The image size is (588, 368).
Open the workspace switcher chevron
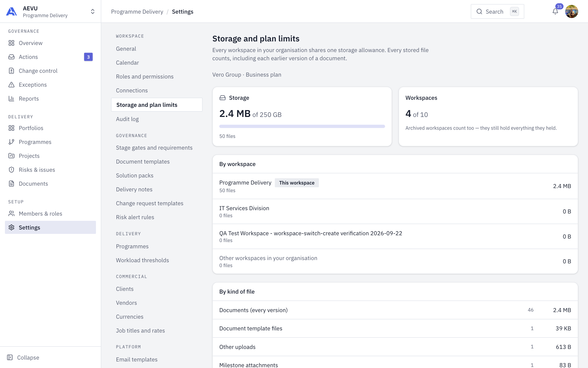(x=93, y=11)
